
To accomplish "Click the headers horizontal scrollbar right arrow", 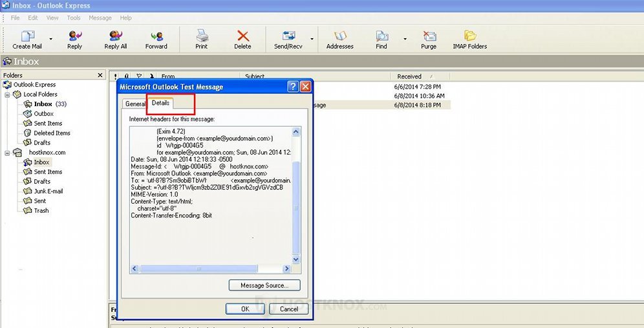I will [287, 268].
